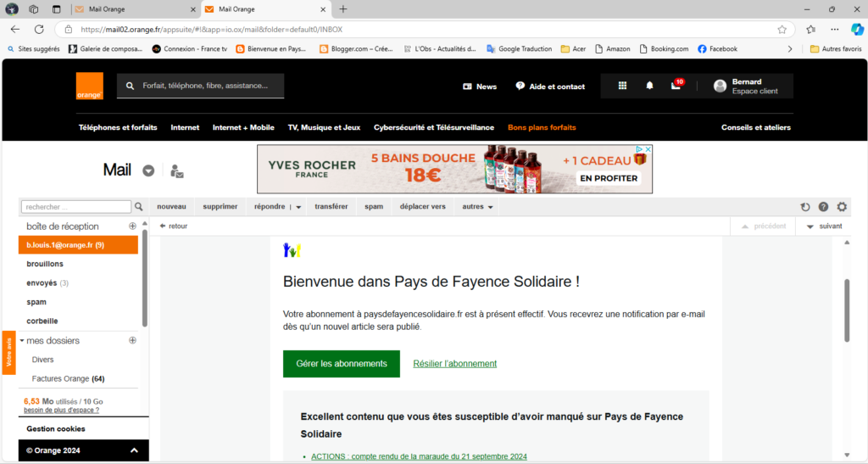
Task: Open the Internet + Mobile menu
Action: click(x=243, y=127)
